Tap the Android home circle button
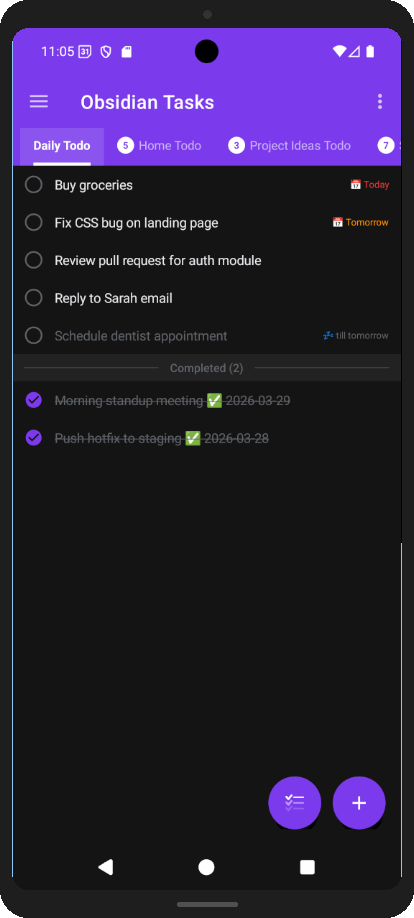This screenshot has height=918, width=414. [206, 867]
